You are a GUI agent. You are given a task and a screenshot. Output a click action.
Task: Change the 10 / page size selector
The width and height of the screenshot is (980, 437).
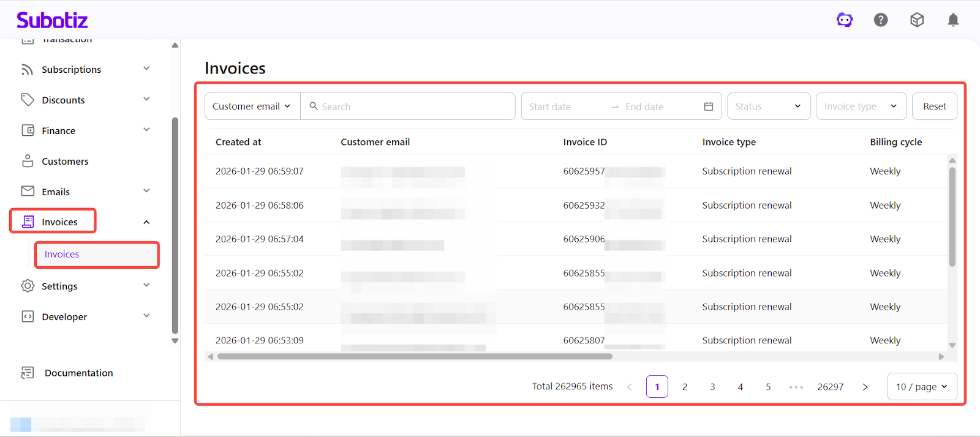click(x=922, y=387)
